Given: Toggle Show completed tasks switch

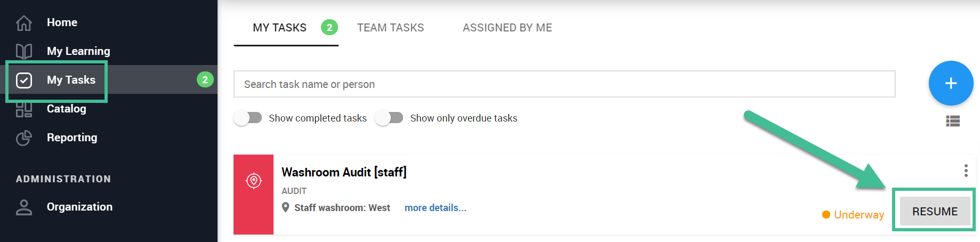Looking at the screenshot, I should tap(248, 118).
